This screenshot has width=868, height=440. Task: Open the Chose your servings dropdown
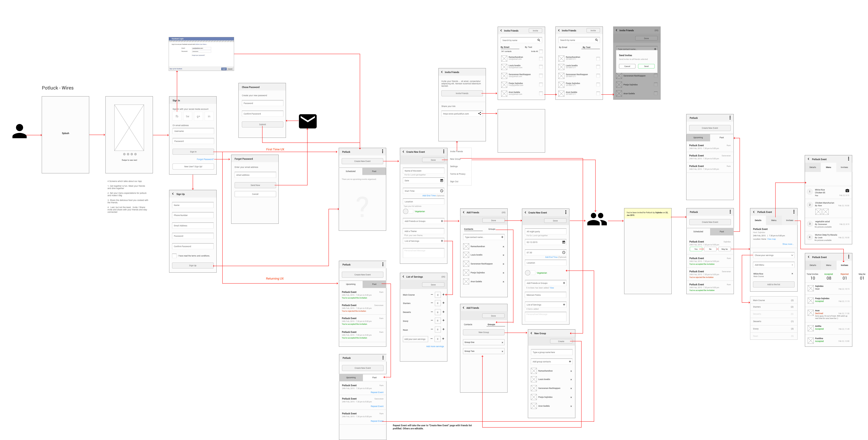pyautogui.click(x=774, y=255)
